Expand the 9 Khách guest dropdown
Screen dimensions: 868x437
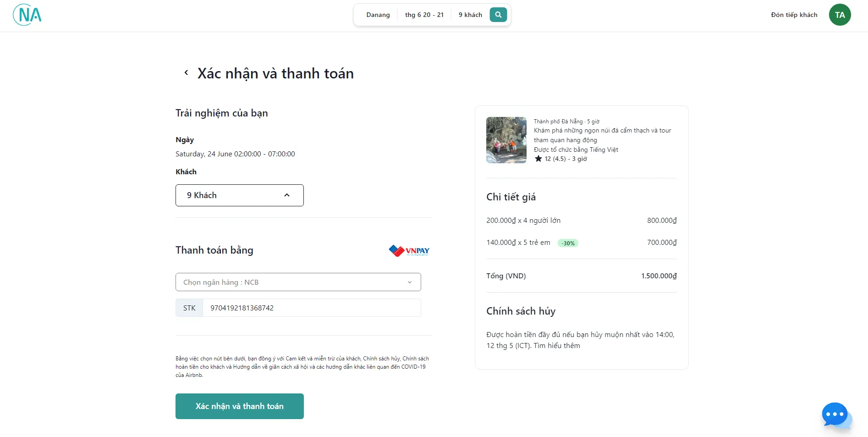click(x=239, y=195)
